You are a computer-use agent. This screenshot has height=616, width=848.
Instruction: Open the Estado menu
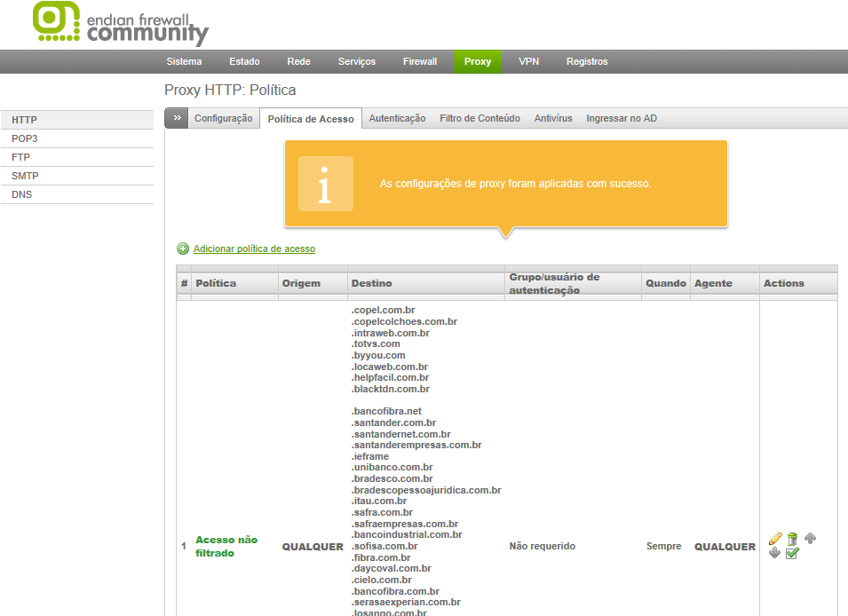click(x=244, y=61)
